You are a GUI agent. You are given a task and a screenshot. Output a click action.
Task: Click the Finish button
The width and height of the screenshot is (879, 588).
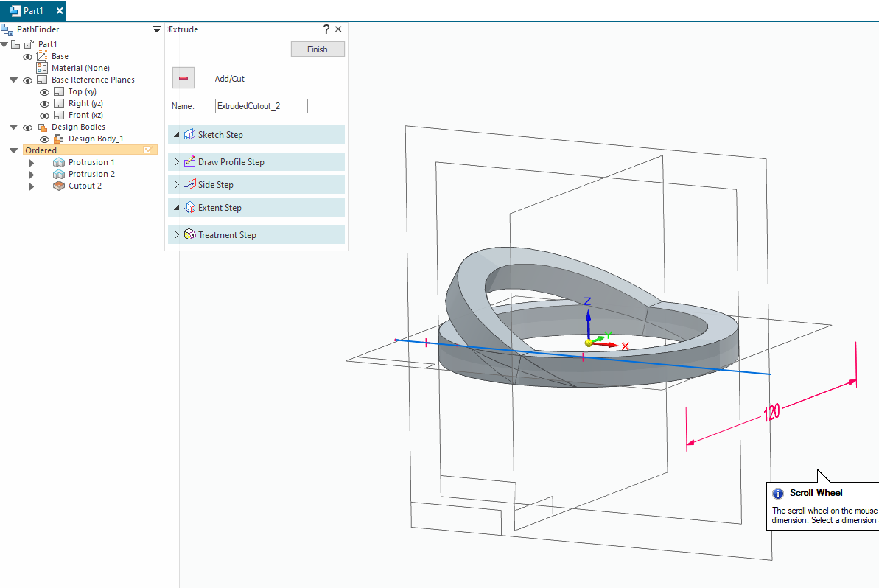click(318, 49)
